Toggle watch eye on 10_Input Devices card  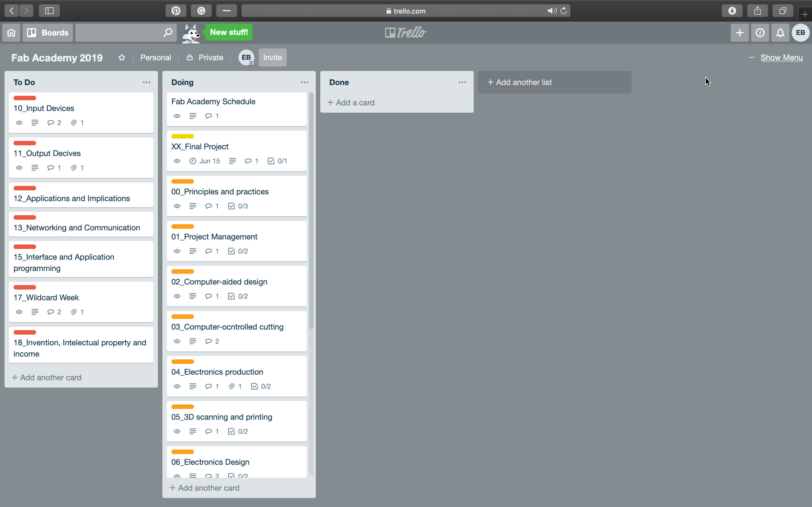point(19,123)
